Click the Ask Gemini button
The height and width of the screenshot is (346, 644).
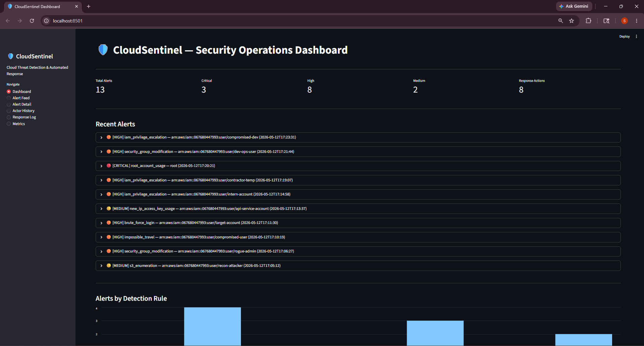click(574, 6)
